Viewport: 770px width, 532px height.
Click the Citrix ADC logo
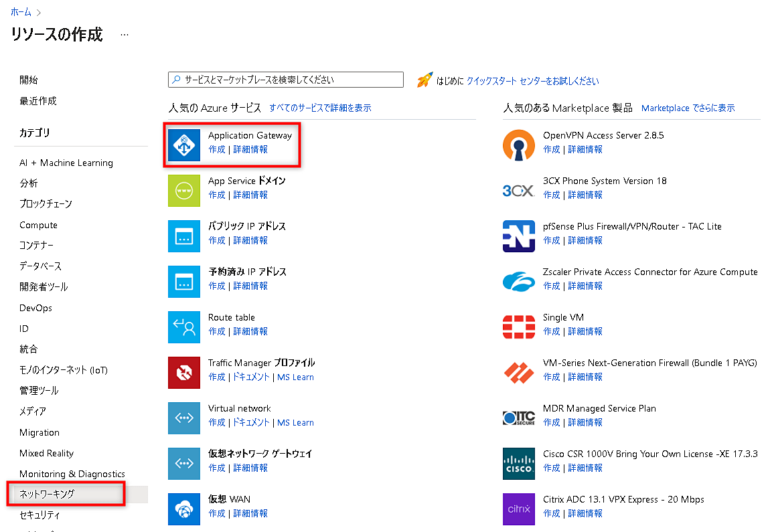click(518, 509)
